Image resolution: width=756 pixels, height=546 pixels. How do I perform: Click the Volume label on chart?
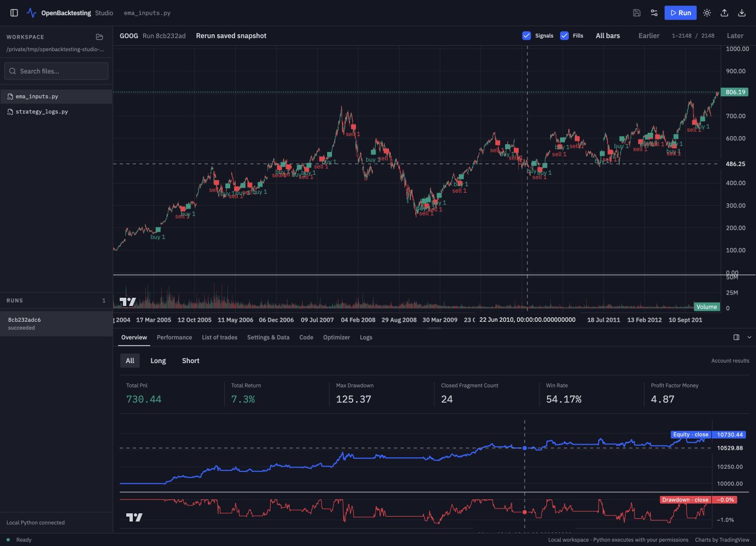pyautogui.click(x=706, y=307)
